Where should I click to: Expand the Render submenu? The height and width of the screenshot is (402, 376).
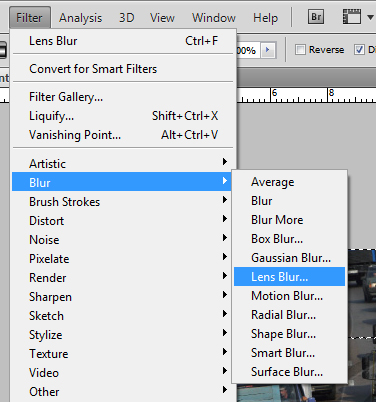pyautogui.click(x=122, y=278)
